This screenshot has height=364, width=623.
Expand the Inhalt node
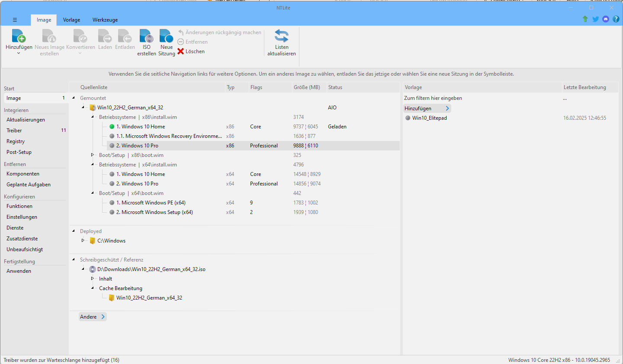(x=93, y=279)
